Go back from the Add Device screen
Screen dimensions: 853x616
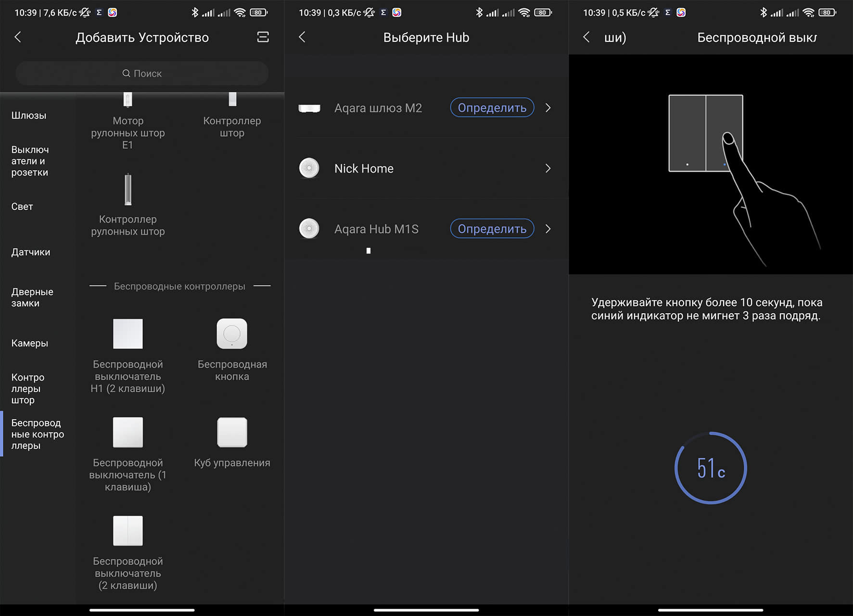18,37
